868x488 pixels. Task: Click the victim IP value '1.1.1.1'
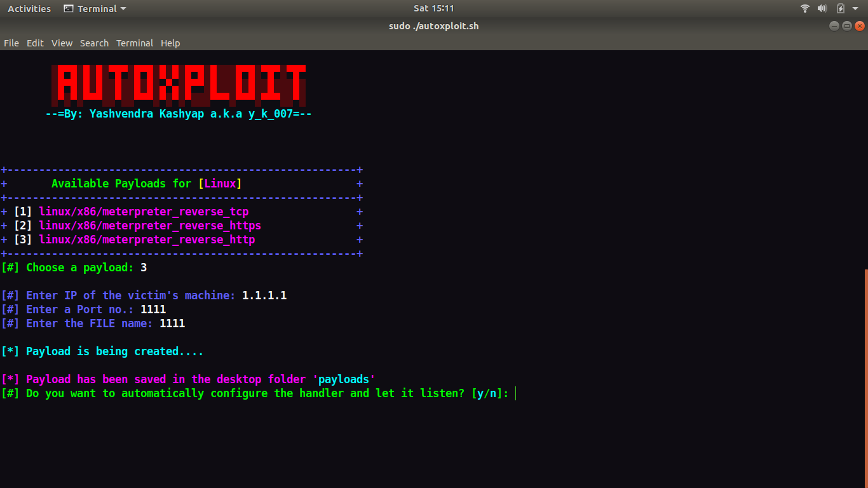[264, 295]
